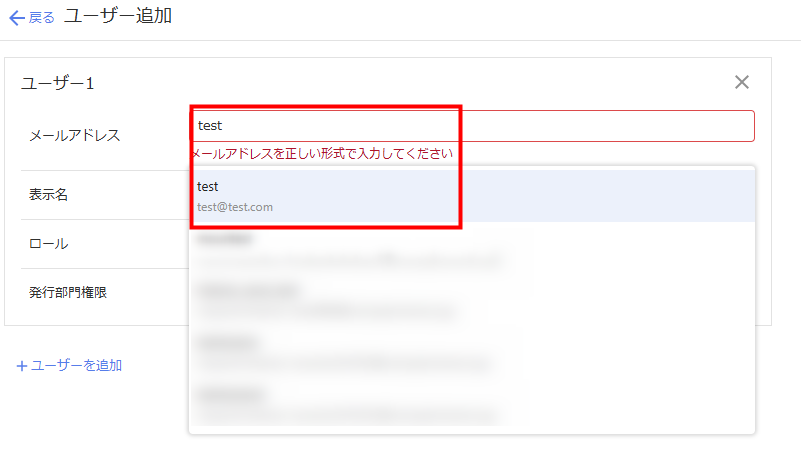Choose the test@test.com address in suggestions
The image size is (801, 466).
click(x=235, y=207)
